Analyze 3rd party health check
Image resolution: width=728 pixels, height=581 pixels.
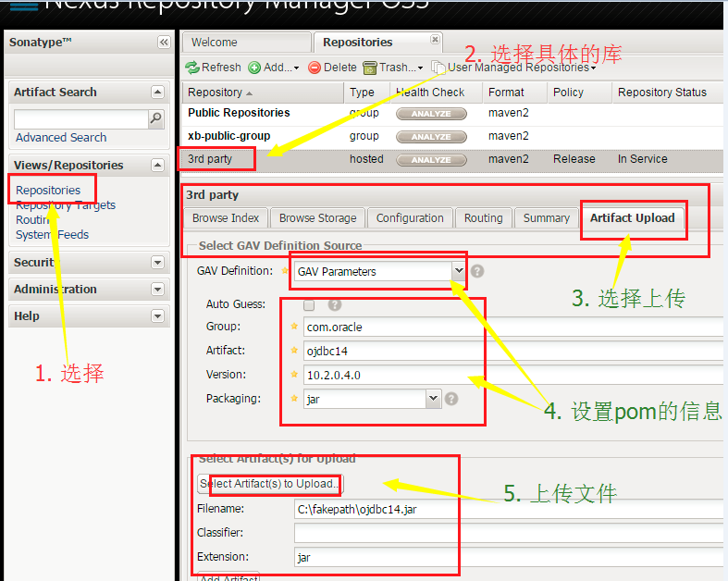(431, 160)
